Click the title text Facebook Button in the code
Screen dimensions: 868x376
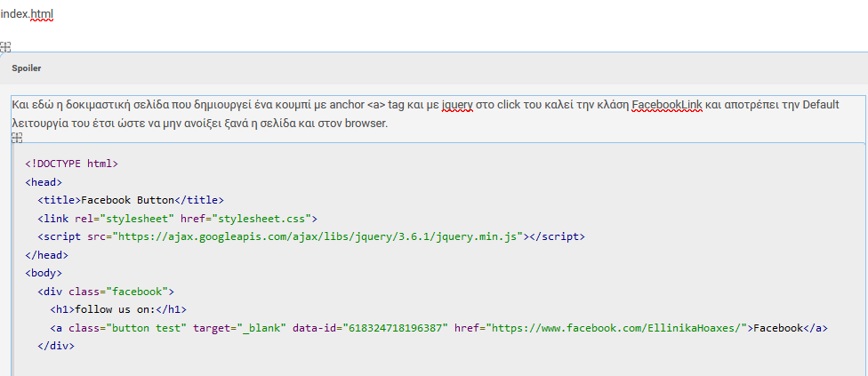point(128,200)
